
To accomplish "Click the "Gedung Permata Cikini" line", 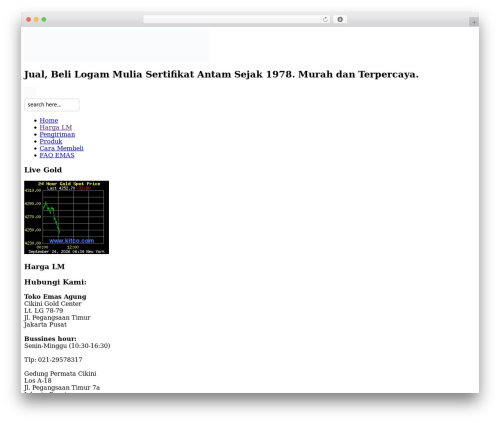I will (x=60, y=373).
